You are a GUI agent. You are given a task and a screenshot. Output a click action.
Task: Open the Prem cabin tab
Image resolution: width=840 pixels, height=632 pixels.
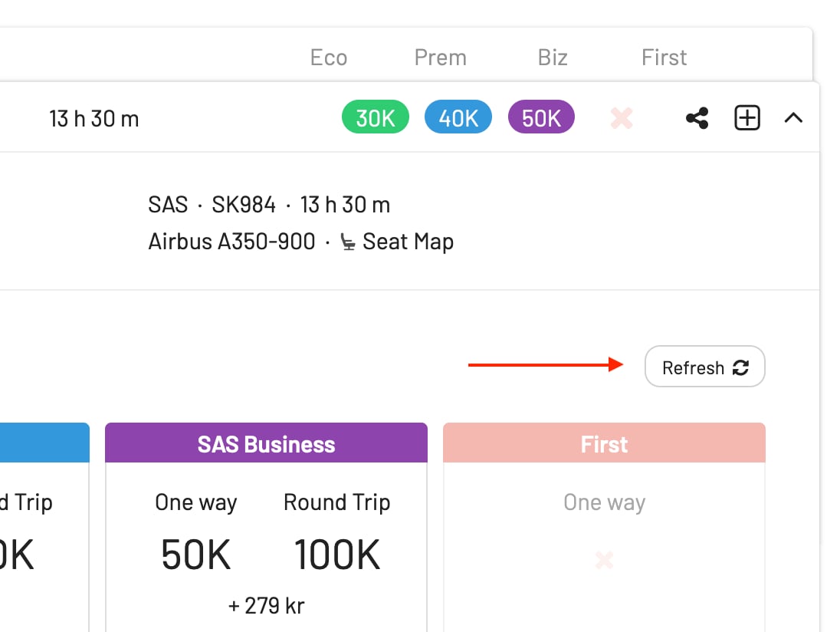[441, 57]
